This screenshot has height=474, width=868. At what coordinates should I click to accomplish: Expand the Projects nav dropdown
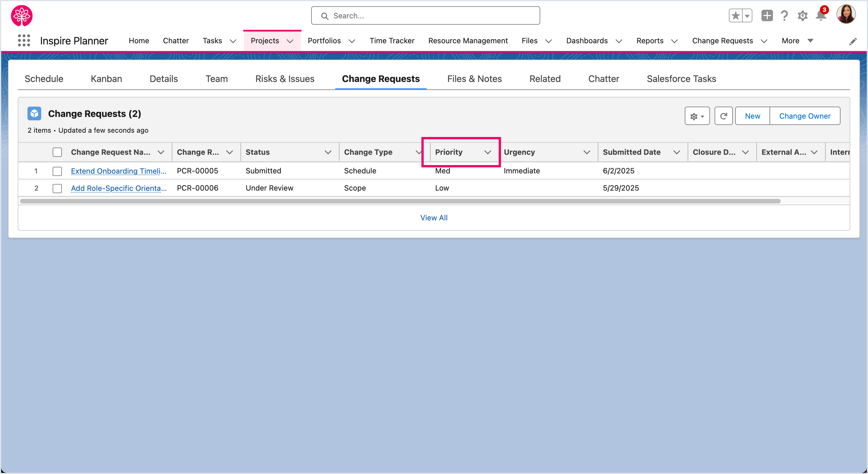(x=290, y=41)
